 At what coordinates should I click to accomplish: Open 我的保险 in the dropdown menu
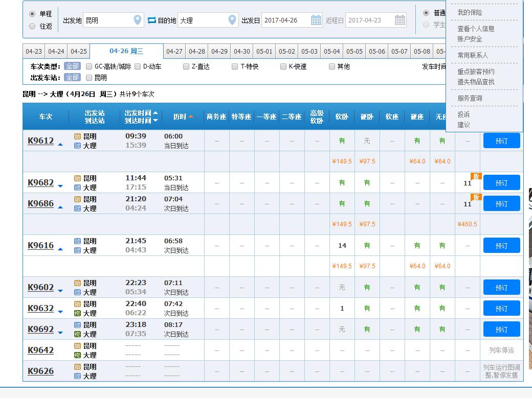pyautogui.click(x=470, y=13)
